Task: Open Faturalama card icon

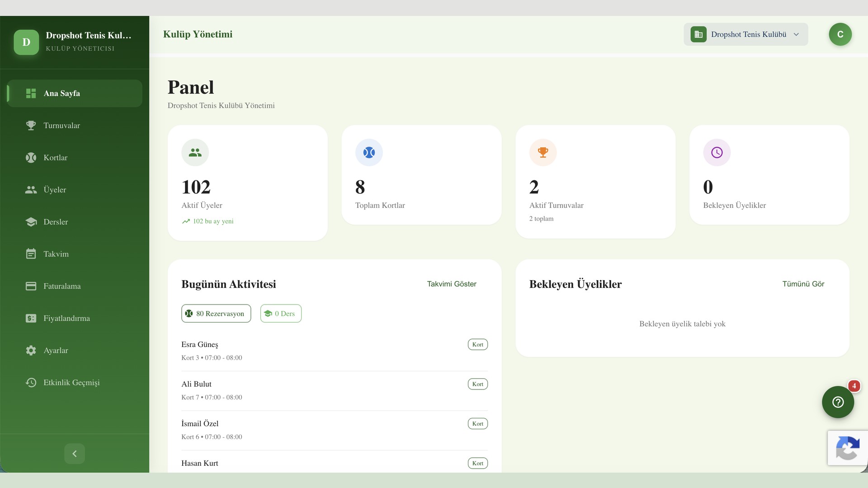Action: click(31, 286)
